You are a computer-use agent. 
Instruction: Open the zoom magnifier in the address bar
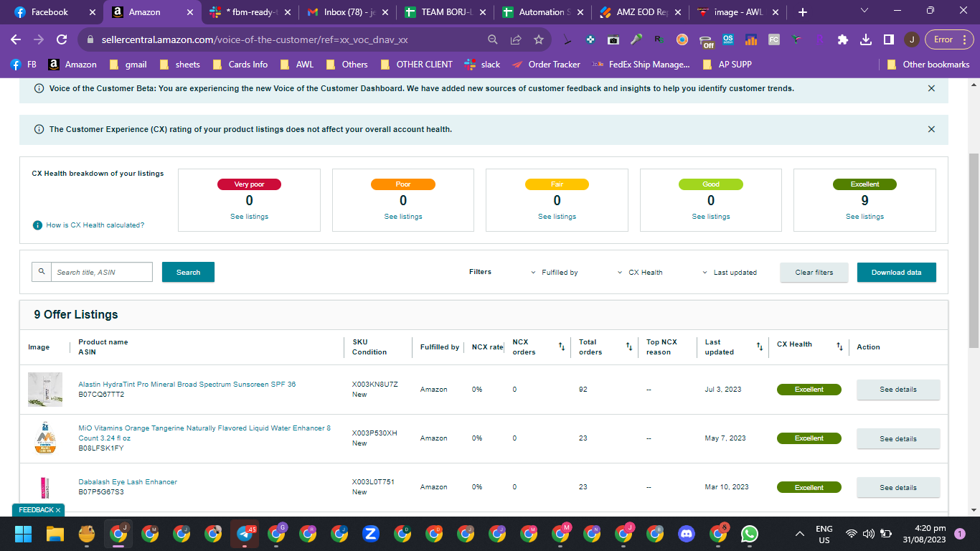click(x=493, y=39)
